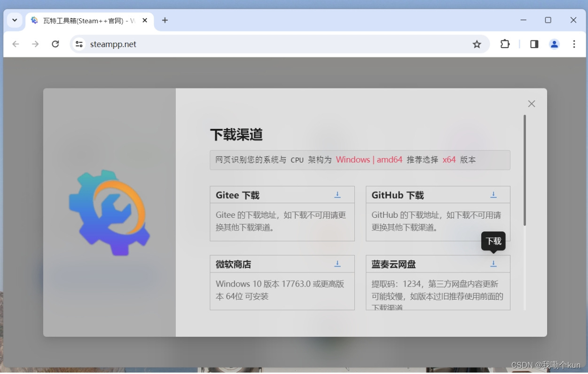Image resolution: width=588 pixels, height=374 pixels.
Task: Click the GitHub 下载 heading
Action: [x=398, y=195]
